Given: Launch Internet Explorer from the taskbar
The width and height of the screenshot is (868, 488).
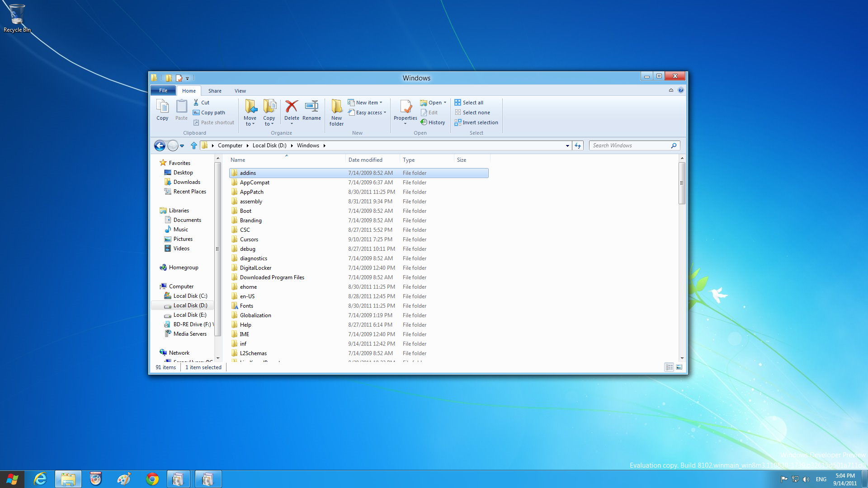Looking at the screenshot, I should 40,479.
